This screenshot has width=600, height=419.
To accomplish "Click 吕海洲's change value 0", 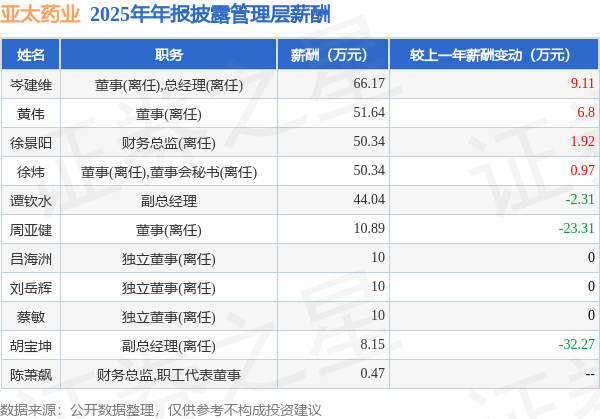I will (x=591, y=257).
